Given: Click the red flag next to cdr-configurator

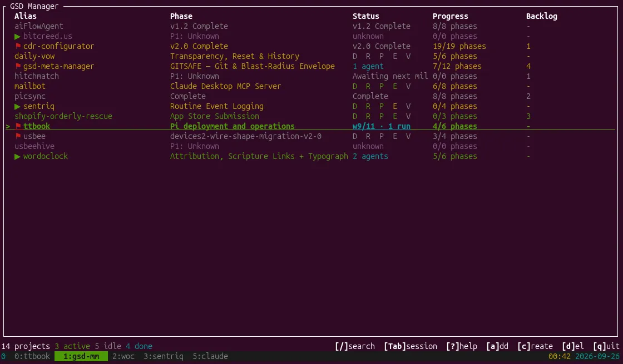Looking at the screenshot, I should pos(18,46).
